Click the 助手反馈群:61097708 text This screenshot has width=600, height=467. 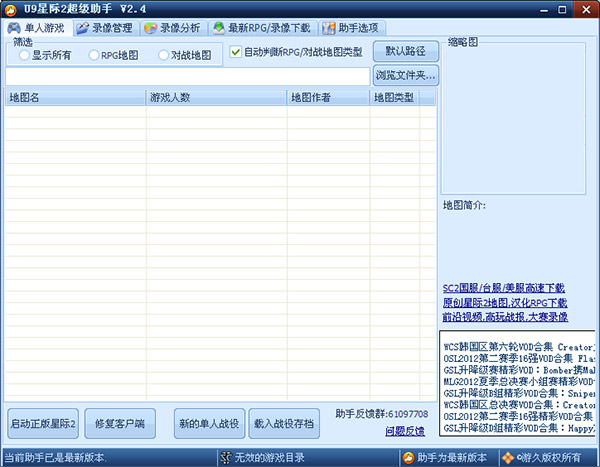(382, 414)
